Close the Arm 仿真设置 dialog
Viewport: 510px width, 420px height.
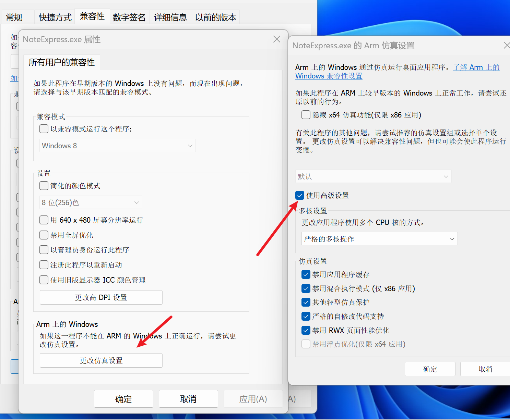(x=506, y=46)
